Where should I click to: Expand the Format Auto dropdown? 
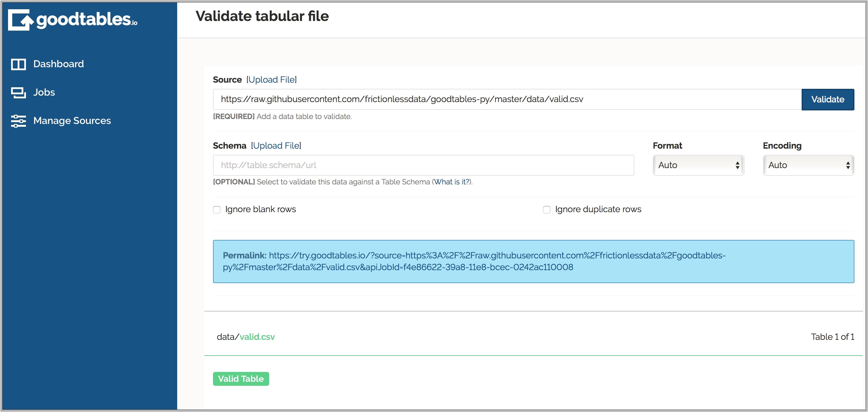point(698,165)
